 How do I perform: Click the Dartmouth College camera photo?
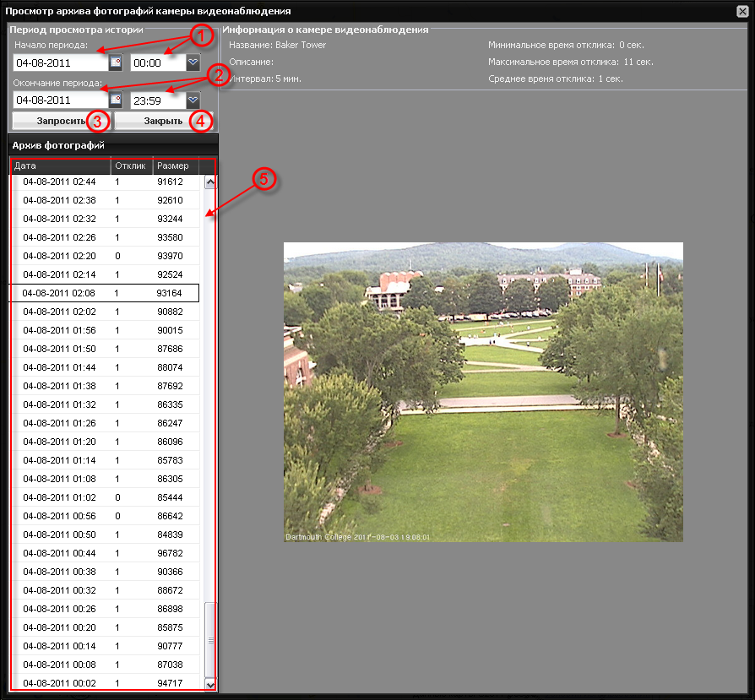coord(483,392)
